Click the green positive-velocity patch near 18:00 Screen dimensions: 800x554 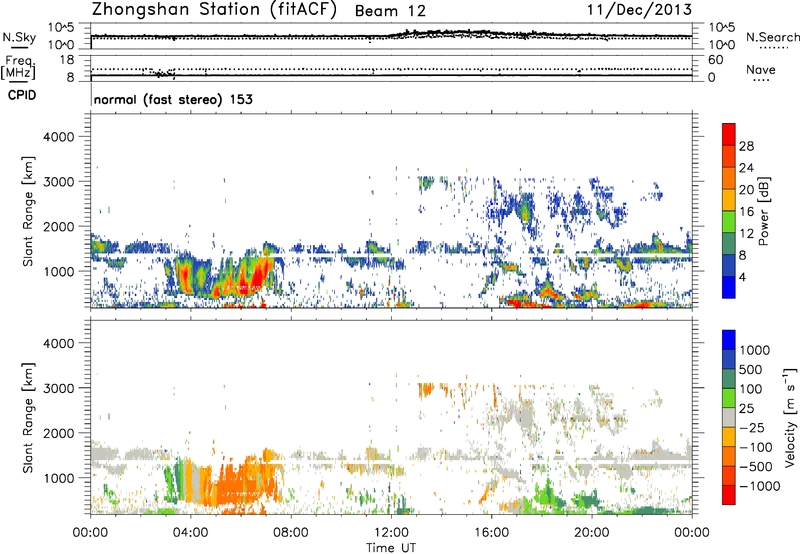545,495
